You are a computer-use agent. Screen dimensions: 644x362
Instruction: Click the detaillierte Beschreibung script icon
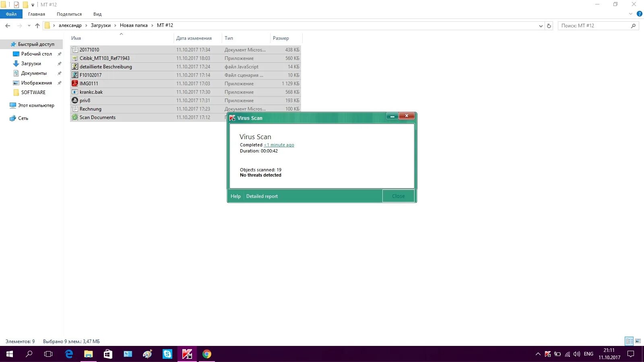click(x=75, y=67)
